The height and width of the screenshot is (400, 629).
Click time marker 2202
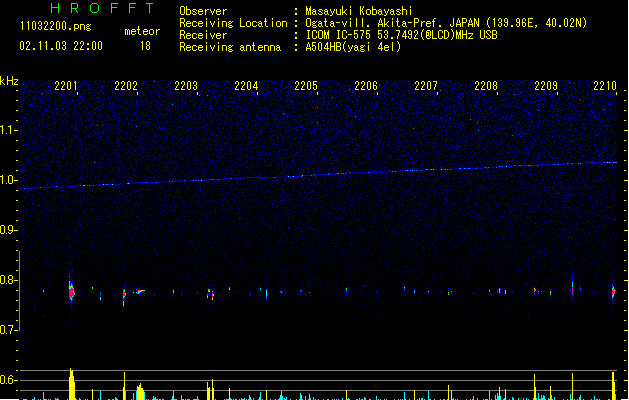tap(126, 86)
